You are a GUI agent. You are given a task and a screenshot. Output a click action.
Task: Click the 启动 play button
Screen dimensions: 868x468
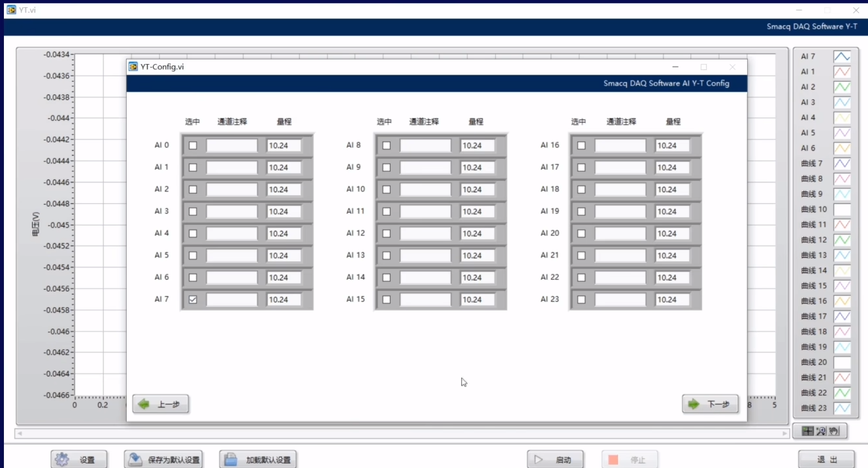click(x=555, y=460)
